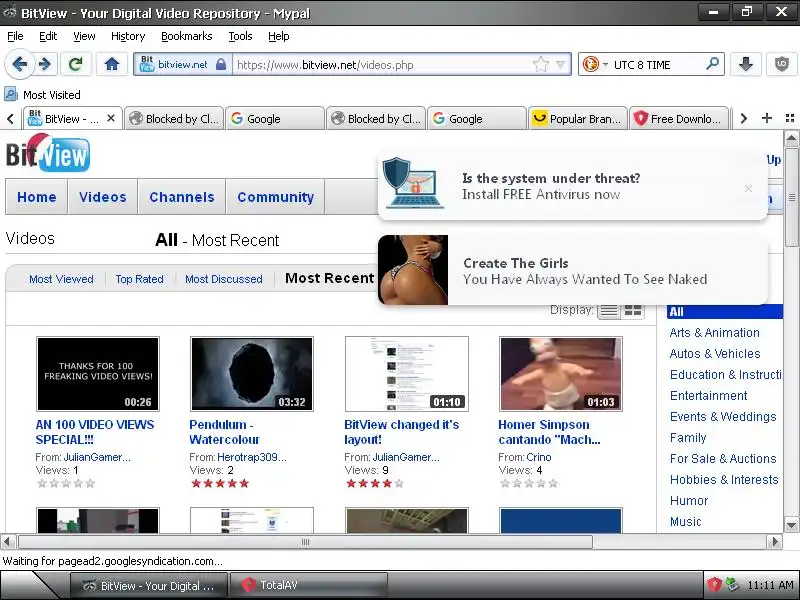Viewport: 800px width, 600px height.
Task: Open the History menu
Action: point(128,36)
